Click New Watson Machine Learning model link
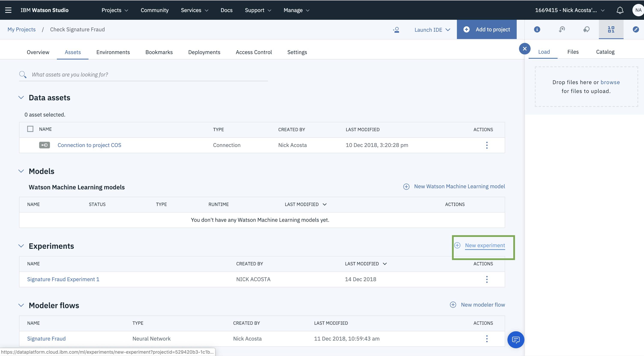Screen dimensions: 644x356 click(459, 186)
